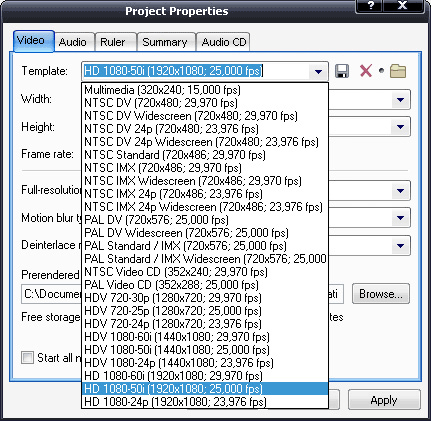Screen dimensions: 431x421
Task: Save the current template with disk icon
Action: pyautogui.click(x=342, y=71)
